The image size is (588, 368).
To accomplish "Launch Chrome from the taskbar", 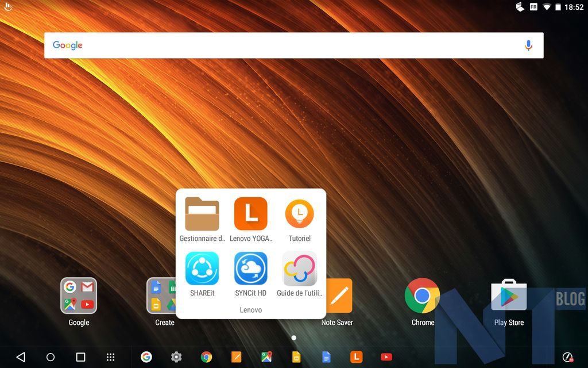I will click(206, 356).
